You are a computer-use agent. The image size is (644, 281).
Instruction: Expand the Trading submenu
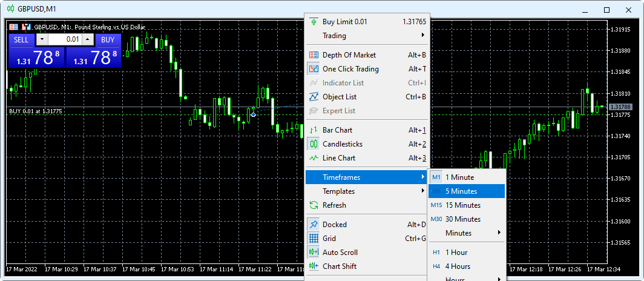click(x=366, y=36)
